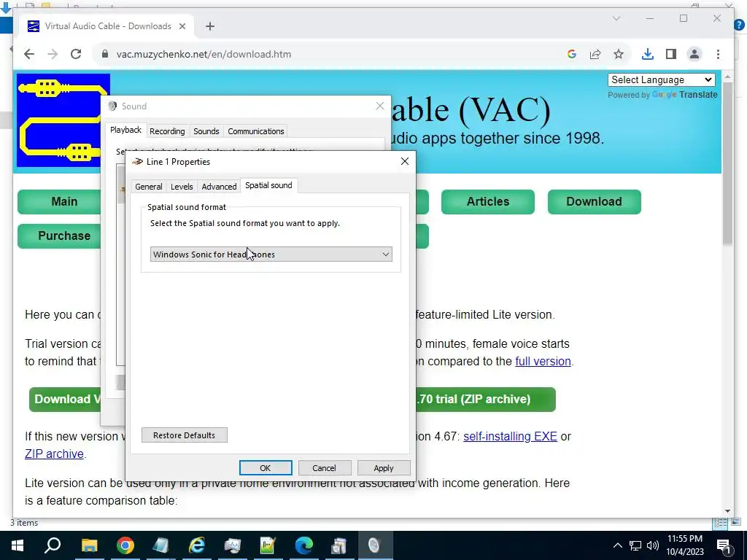The image size is (747, 560).
Task: Open the Windows Start menu
Action: click(18, 545)
